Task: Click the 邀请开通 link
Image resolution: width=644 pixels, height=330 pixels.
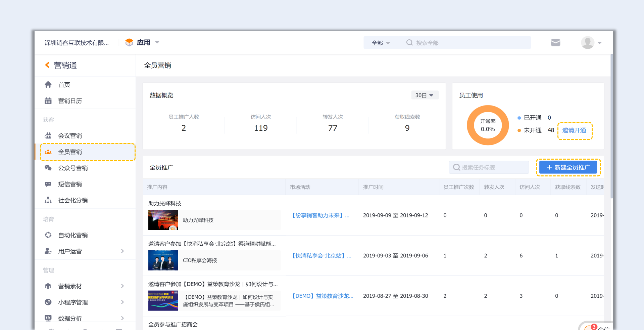Action: [574, 130]
